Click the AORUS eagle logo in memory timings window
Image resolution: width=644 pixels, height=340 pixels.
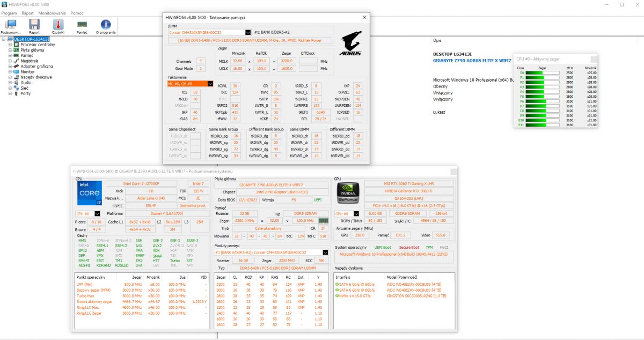(x=350, y=44)
